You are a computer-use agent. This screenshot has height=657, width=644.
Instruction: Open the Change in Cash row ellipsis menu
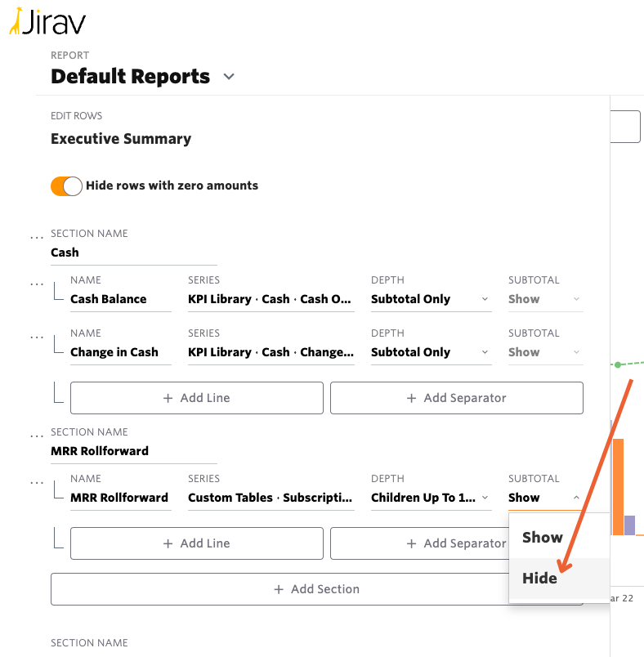(36, 337)
